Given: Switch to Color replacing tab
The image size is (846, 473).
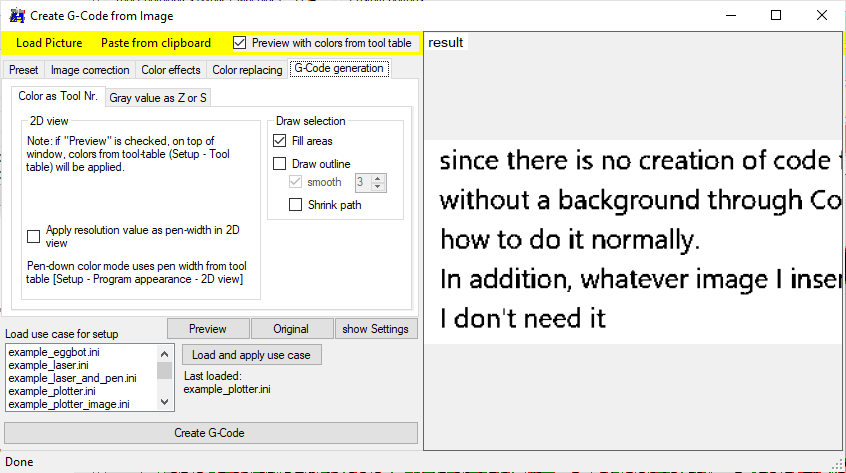Looking at the screenshot, I should [x=247, y=70].
